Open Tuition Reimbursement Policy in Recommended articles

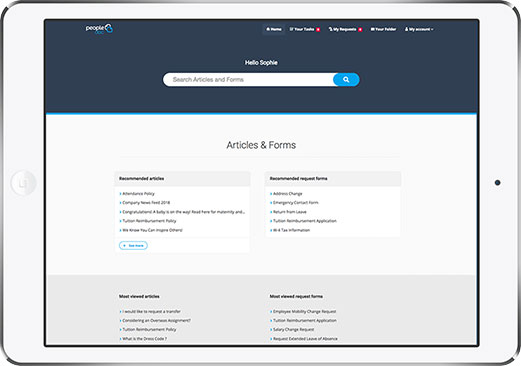click(149, 221)
